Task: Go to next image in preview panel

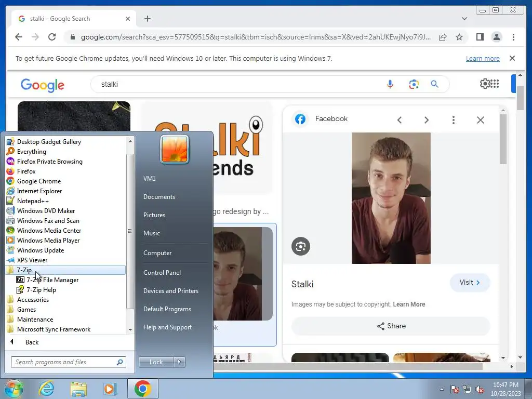Action: click(427, 120)
